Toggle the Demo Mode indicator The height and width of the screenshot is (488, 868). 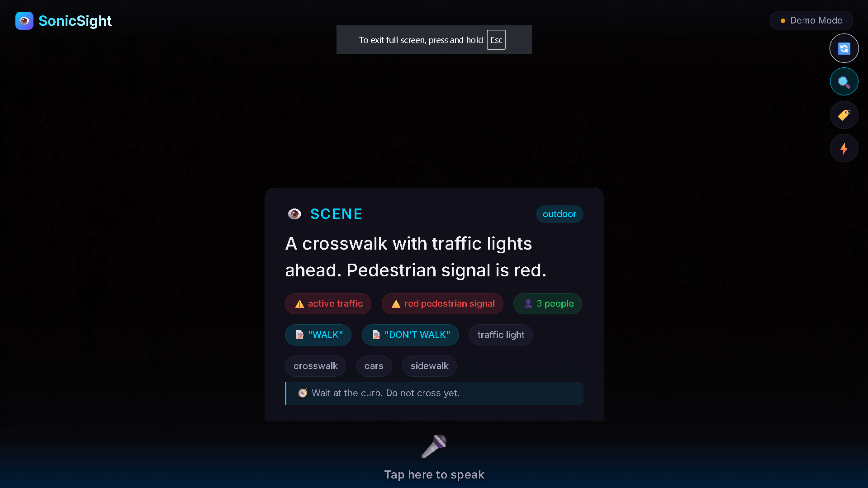(811, 20)
